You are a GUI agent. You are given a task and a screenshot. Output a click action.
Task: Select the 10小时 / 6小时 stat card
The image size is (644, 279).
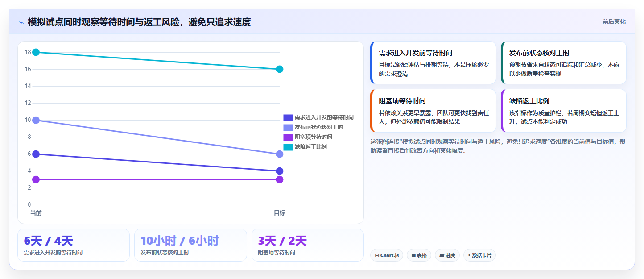(190, 245)
